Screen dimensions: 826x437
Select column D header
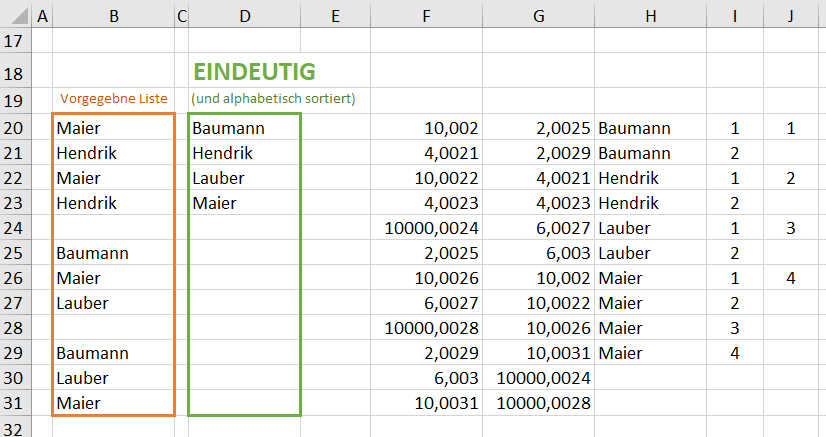pos(245,16)
